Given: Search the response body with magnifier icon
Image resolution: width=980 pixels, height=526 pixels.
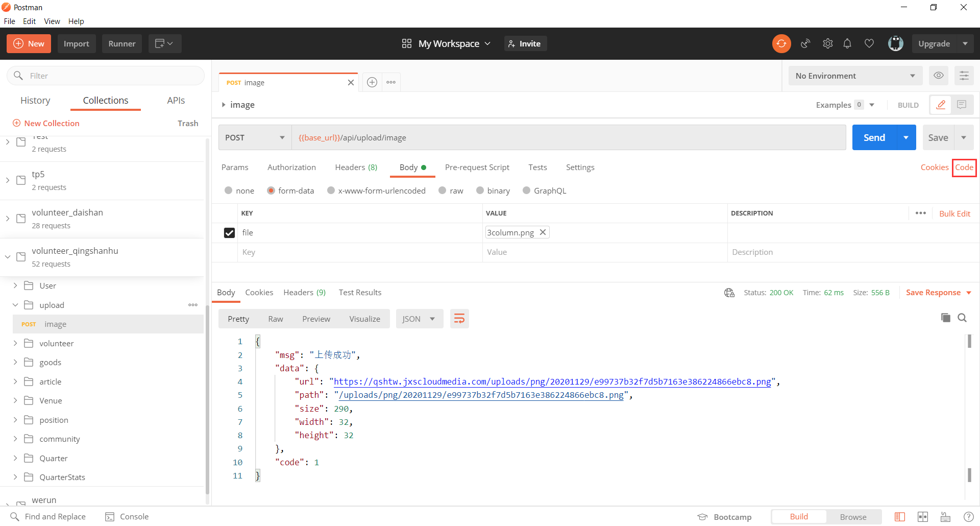Looking at the screenshot, I should 962,318.
